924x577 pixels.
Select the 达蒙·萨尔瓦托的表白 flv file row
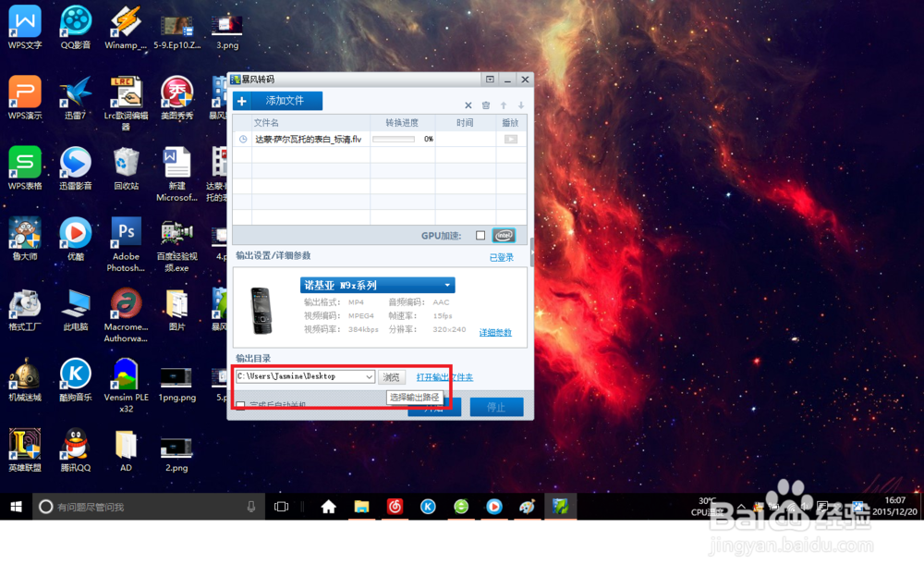click(380, 140)
